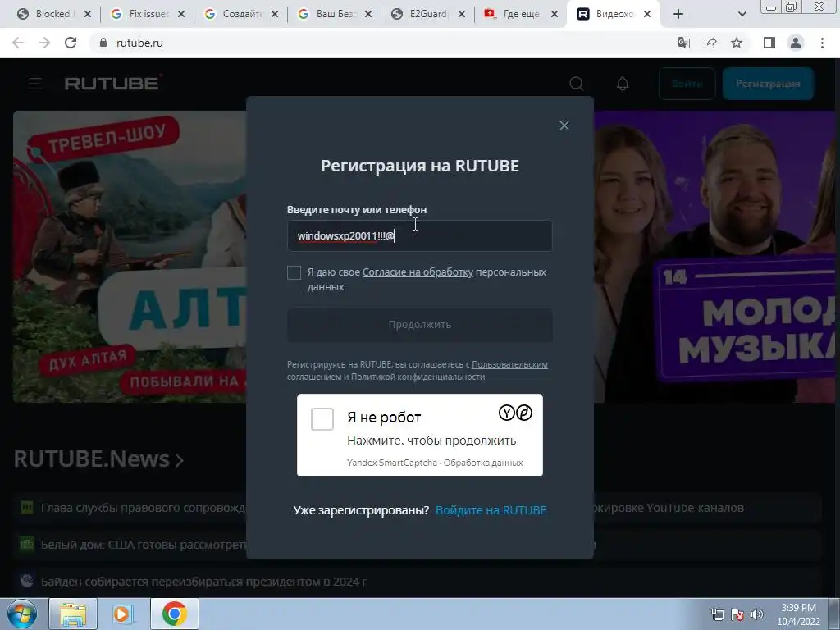
Task: Open the Chrome profile avatar
Action: [796, 43]
